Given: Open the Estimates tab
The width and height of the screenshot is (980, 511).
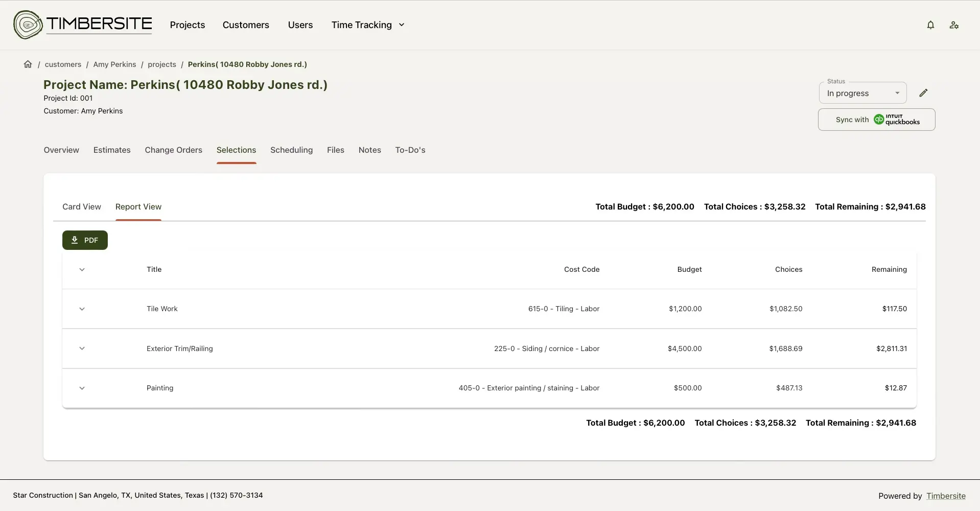Looking at the screenshot, I should click(x=112, y=150).
